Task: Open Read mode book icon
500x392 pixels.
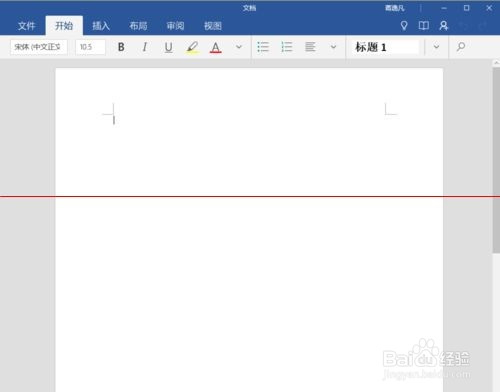Action: point(424,26)
